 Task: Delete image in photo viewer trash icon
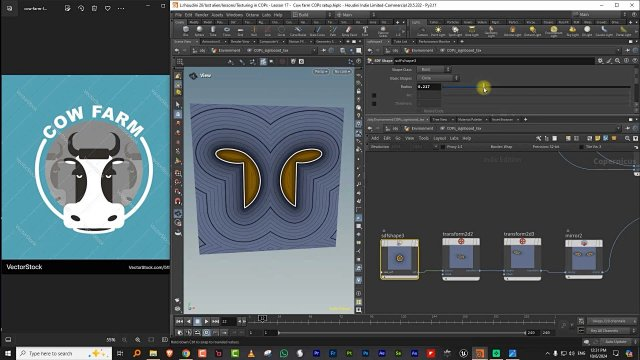click(94, 8)
